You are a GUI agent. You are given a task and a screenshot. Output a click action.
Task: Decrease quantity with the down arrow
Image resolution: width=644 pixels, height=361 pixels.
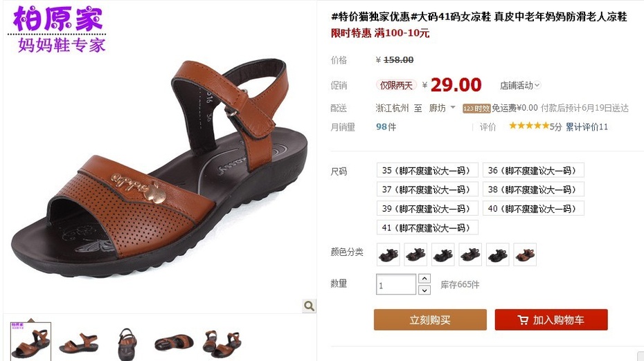point(424,290)
